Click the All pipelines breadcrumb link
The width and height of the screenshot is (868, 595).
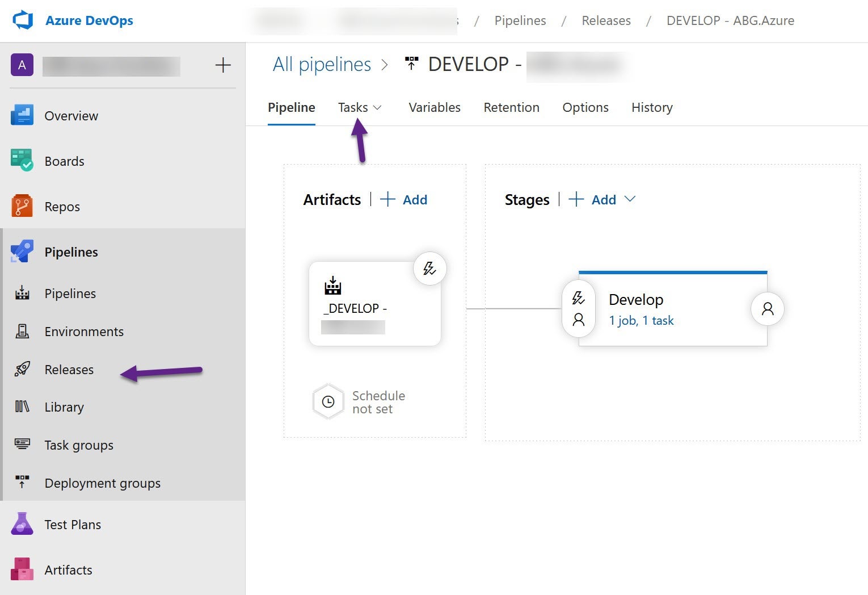pyautogui.click(x=322, y=65)
